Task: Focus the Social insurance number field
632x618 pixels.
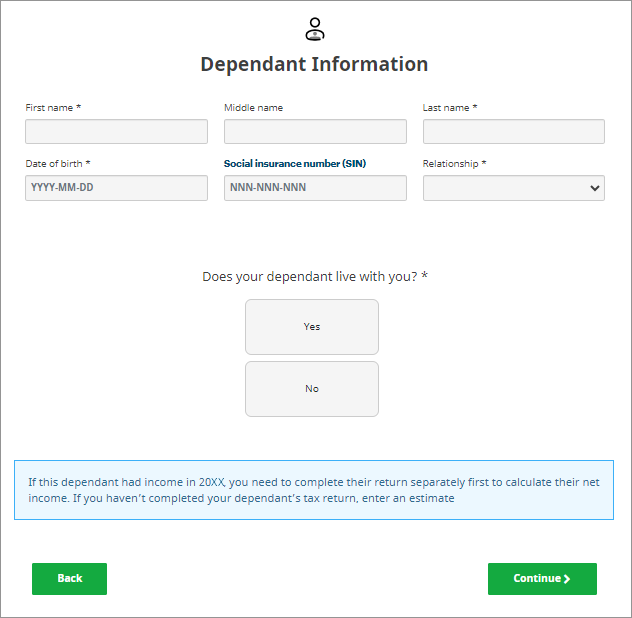Action: (x=315, y=188)
